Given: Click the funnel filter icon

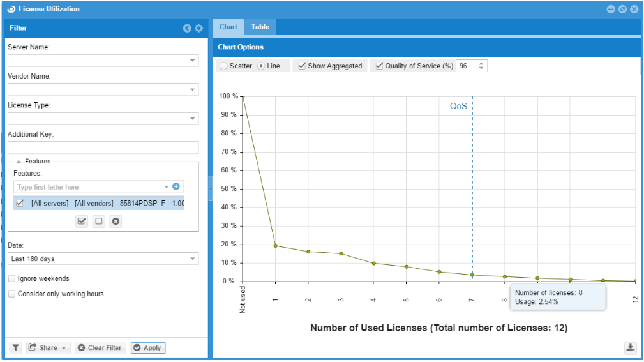Looking at the screenshot, I should (x=16, y=348).
